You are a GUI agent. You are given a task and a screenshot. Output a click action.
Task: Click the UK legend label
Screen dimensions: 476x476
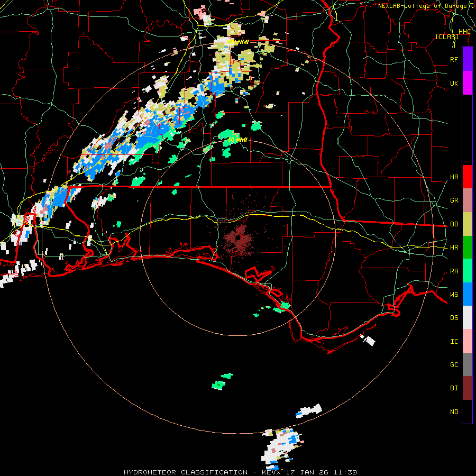click(x=454, y=83)
